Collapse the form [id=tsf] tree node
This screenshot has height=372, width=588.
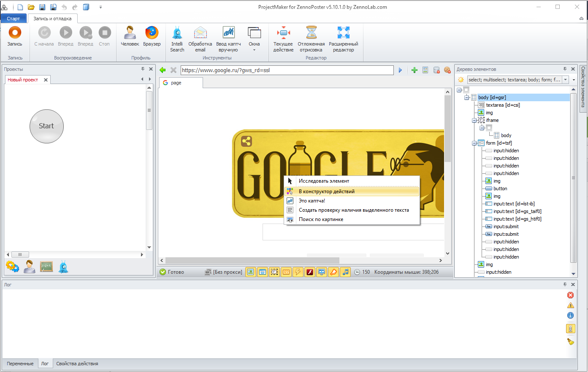[x=474, y=143]
